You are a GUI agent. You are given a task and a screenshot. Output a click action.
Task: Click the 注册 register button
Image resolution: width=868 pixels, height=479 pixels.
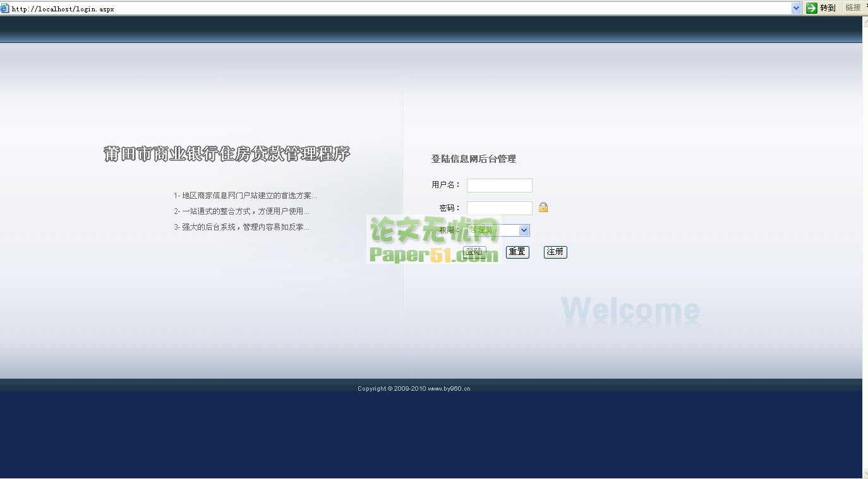555,252
